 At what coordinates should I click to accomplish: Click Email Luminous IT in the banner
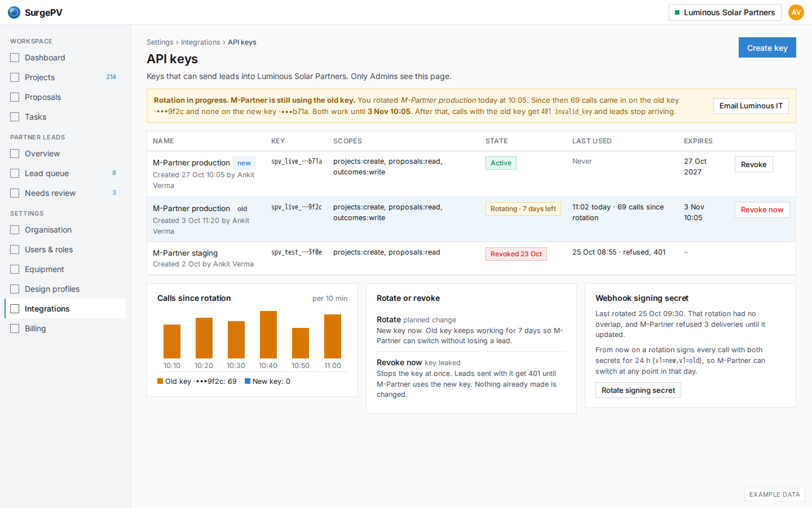[751, 106]
